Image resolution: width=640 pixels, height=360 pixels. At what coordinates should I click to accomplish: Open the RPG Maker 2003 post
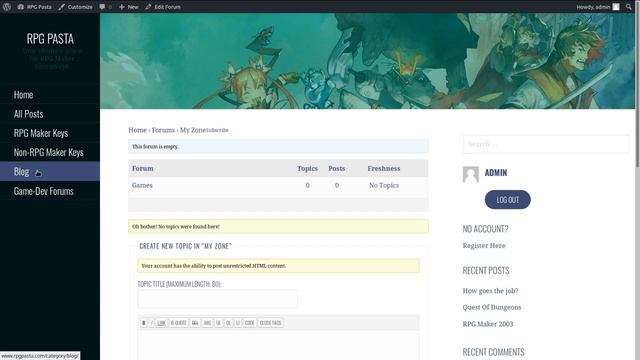488,324
